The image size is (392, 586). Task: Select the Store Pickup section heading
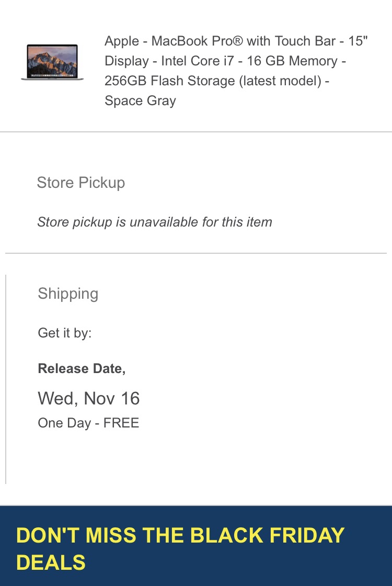coord(80,183)
